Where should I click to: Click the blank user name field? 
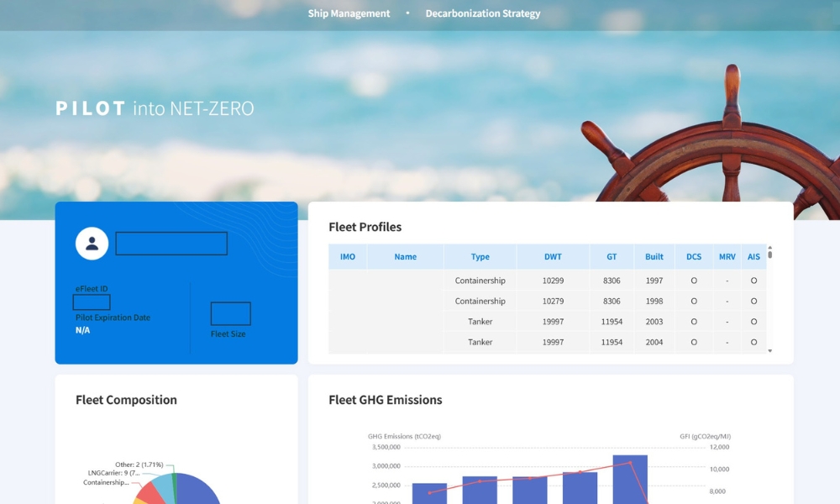(x=171, y=244)
